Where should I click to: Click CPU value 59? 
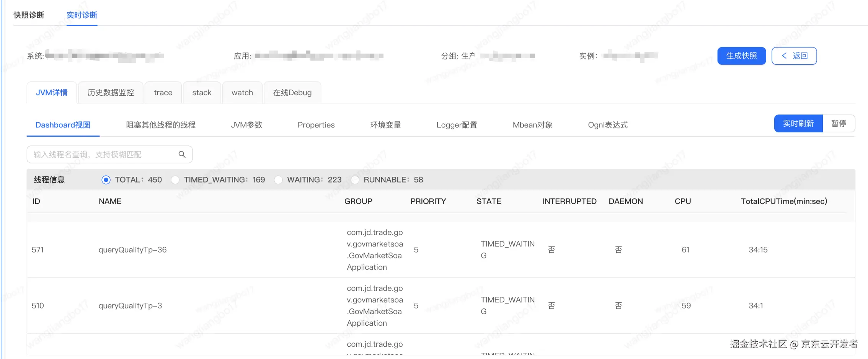tap(686, 306)
